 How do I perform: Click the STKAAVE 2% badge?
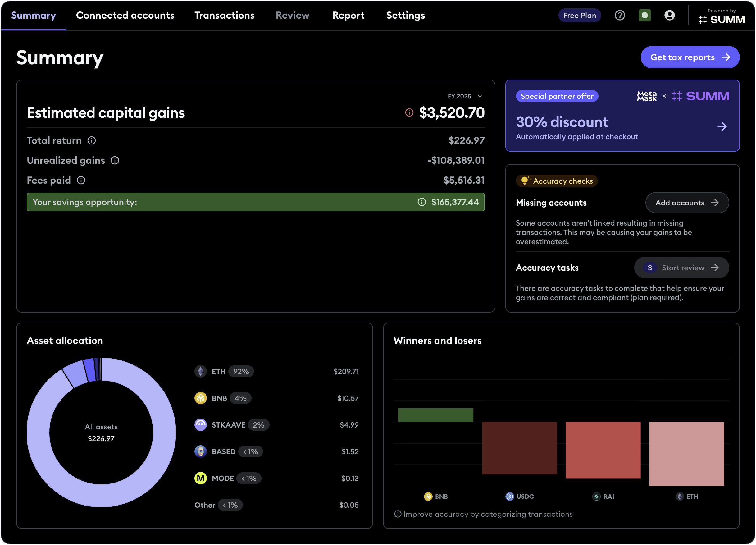point(258,424)
